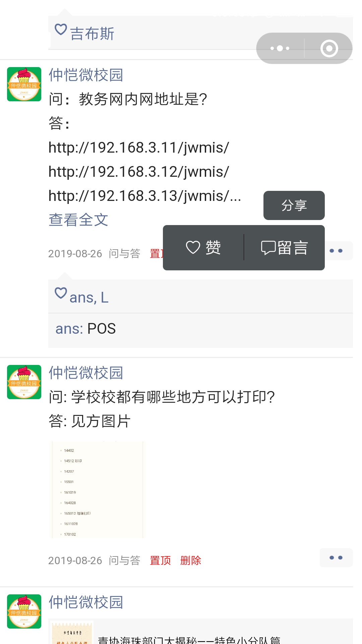Open the 仲恺微校园 avatar on the bottom post
The width and height of the screenshot is (362, 644).
[x=24, y=611]
